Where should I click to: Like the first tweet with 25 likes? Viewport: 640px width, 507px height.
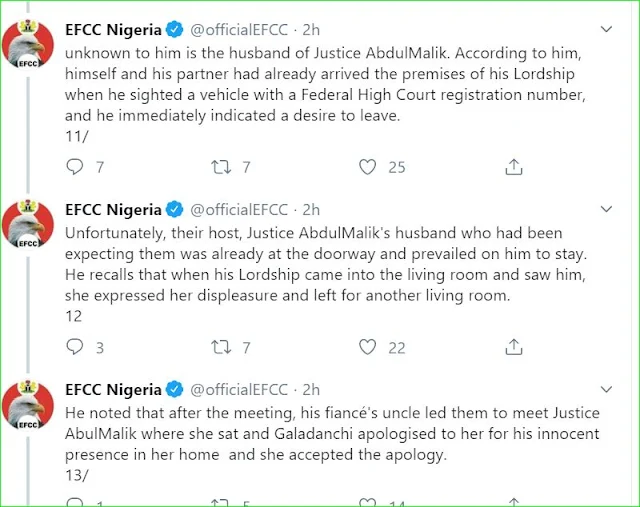tap(369, 167)
